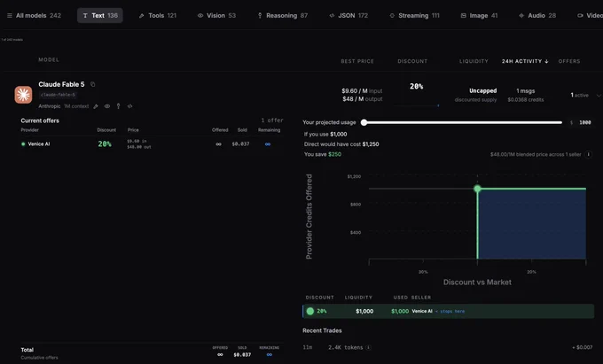The width and height of the screenshot is (603, 364).
Task: Open the Vision 53 tab
Action: [x=216, y=15]
